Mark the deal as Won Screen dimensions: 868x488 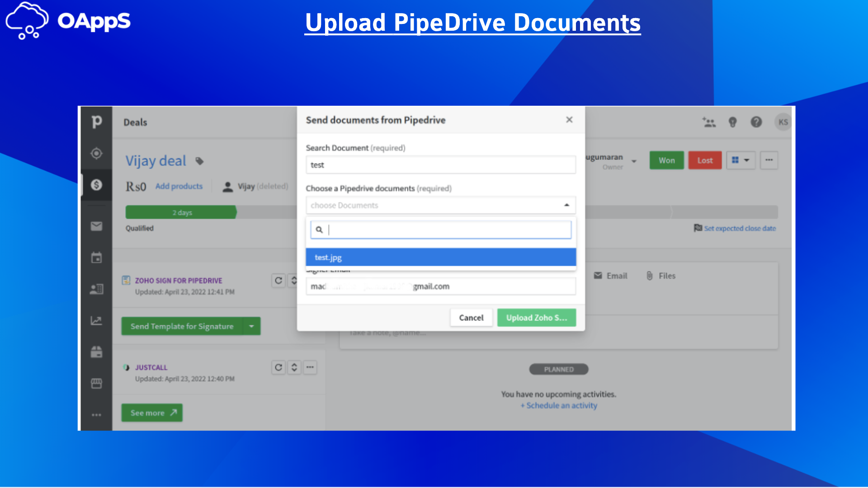(x=666, y=160)
